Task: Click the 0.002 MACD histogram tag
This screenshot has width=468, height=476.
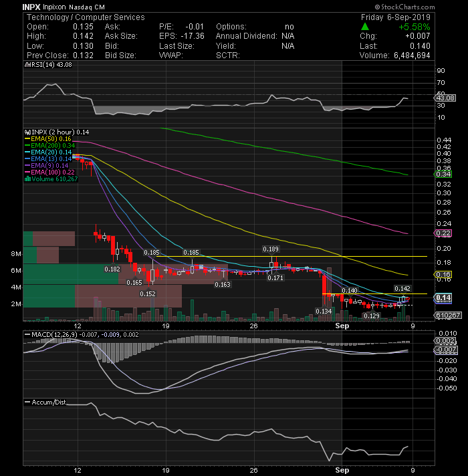Action: (x=445, y=340)
